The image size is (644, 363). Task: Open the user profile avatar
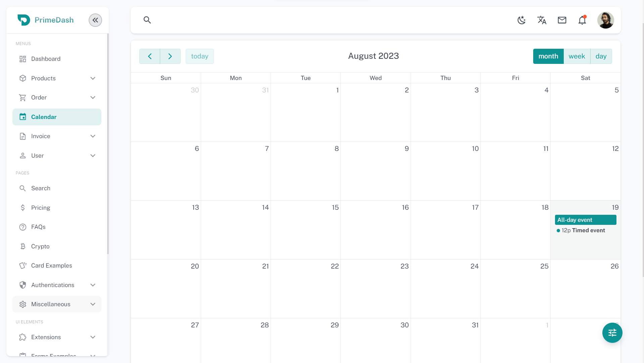(605, 20)
